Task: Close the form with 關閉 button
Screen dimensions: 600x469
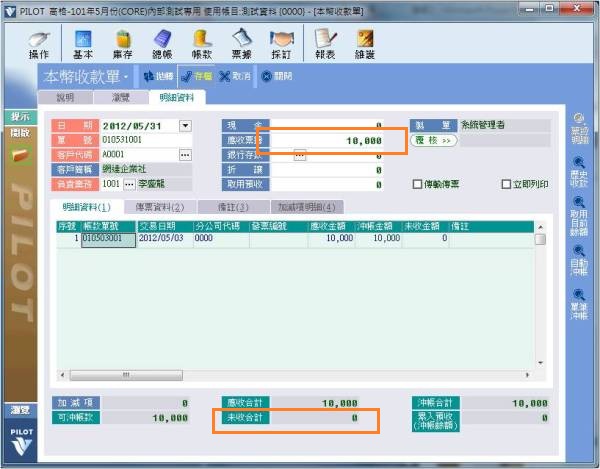Action: (277, 76)
